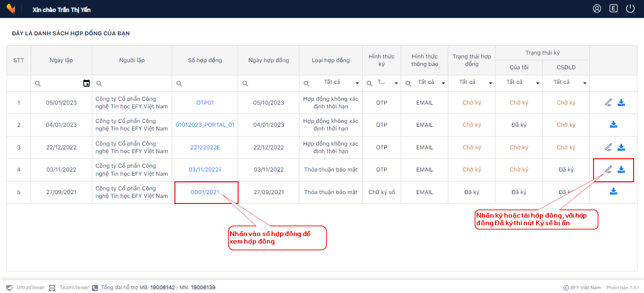Download contract 0001/2021

point(613,192)
